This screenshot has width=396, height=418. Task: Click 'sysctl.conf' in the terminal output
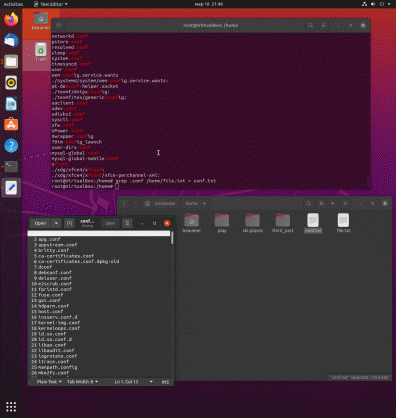[x=67, y=120]
